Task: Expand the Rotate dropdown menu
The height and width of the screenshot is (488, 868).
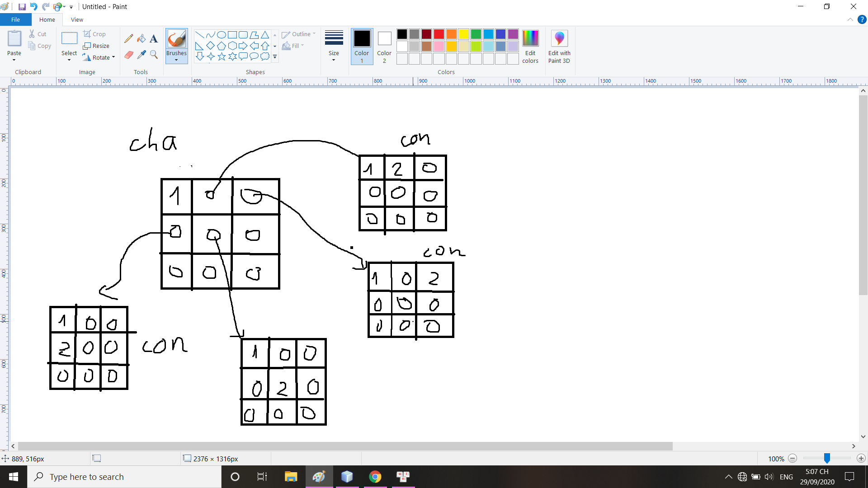Action: (x=113, y=57)
